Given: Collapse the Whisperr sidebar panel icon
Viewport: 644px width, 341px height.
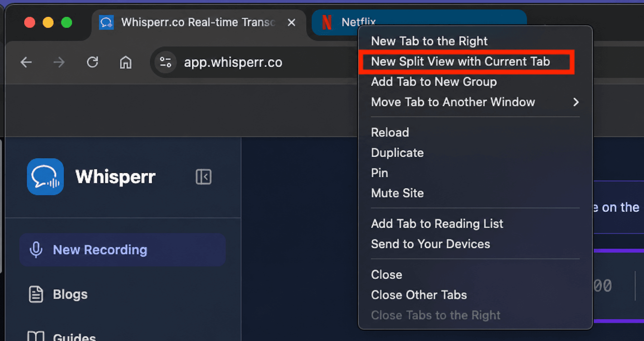Looking at the screenshot, I should click(x=204, y=176).
